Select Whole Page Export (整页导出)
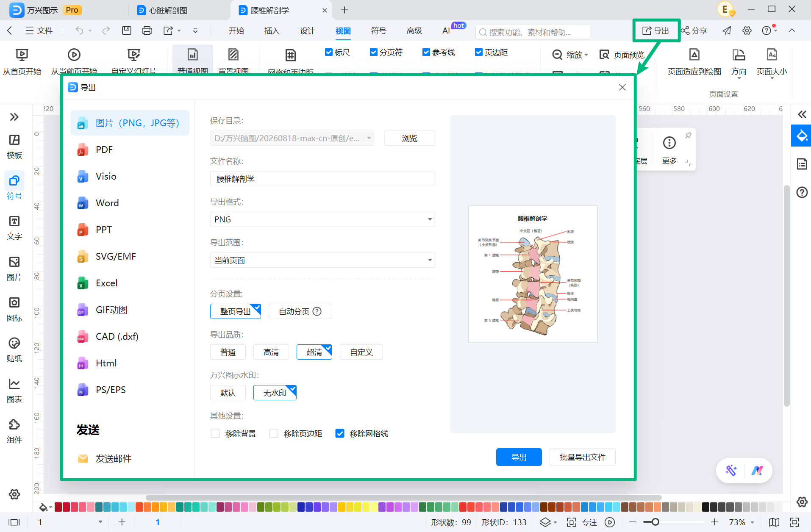Viewport: 811px width, 532px height. click(x=236, y=311)
